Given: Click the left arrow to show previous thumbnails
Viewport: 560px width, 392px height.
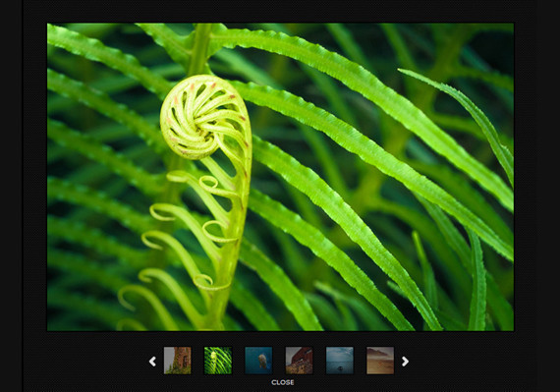Looking at the screenshot, I should click(x=152, y=362).
